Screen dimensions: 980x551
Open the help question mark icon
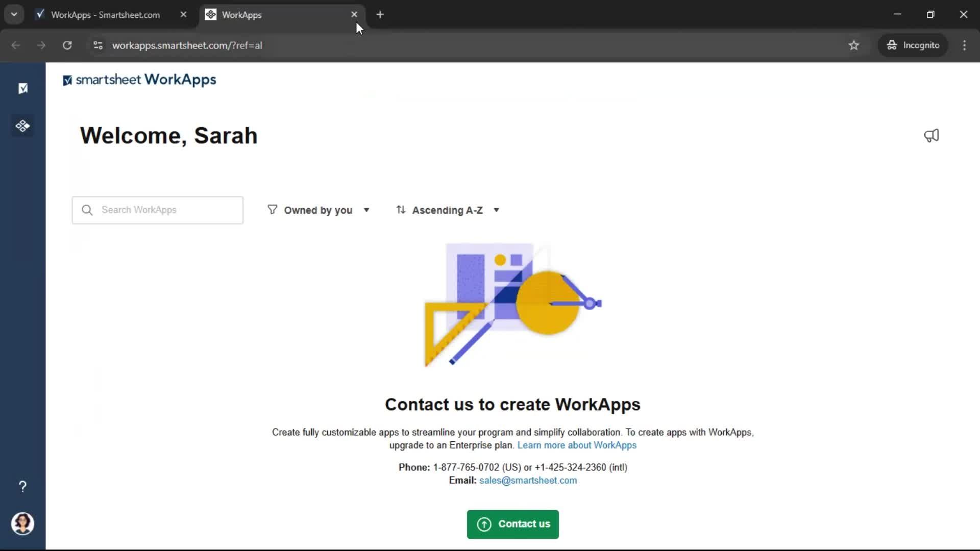(22, 486)
